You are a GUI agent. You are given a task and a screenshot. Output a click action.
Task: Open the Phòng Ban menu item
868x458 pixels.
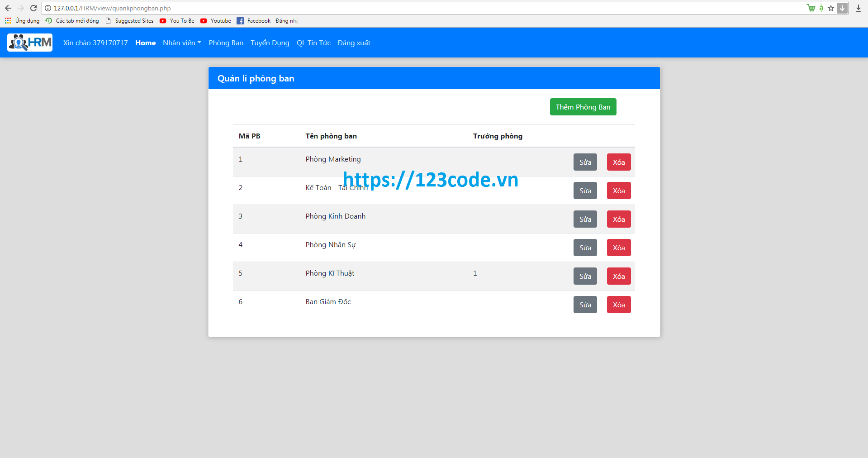(226, 43)
